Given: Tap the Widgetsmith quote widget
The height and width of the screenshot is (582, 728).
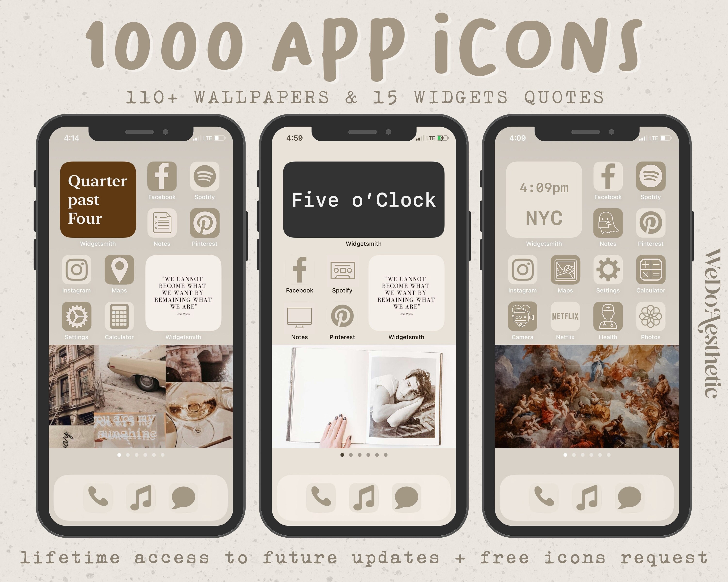Looking at the screenshot, I should point(184,297).
